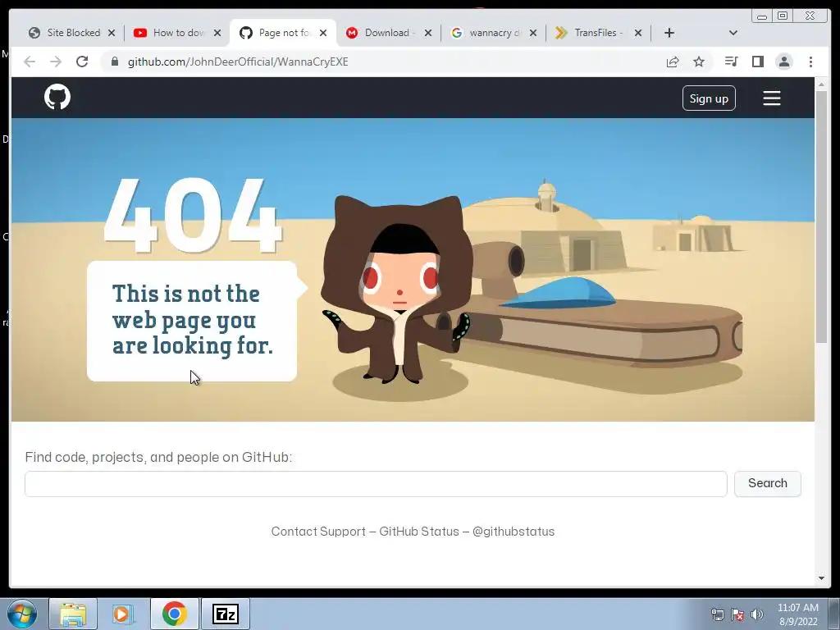Close the wannacry Google tab
Image resolution: width=840 pixels, height=630 pixels.
click(533, 33)
